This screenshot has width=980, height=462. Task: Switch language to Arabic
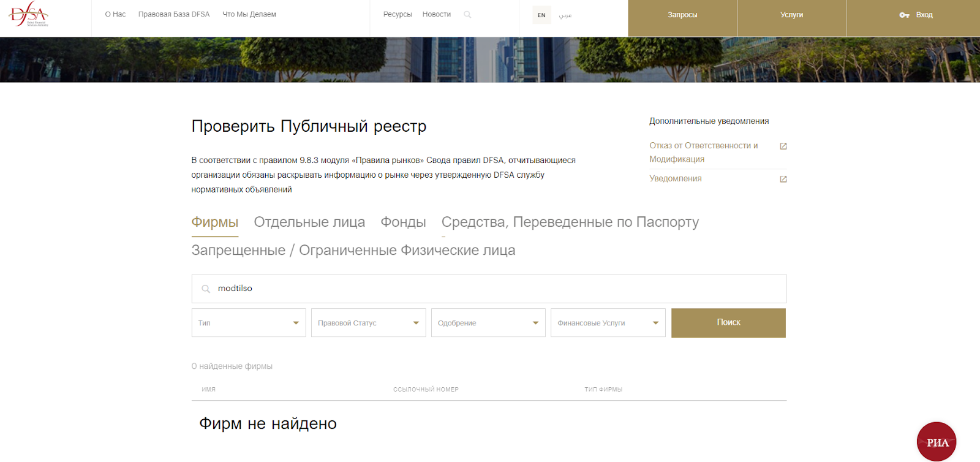pyautogui.click(x=565, y=15)
